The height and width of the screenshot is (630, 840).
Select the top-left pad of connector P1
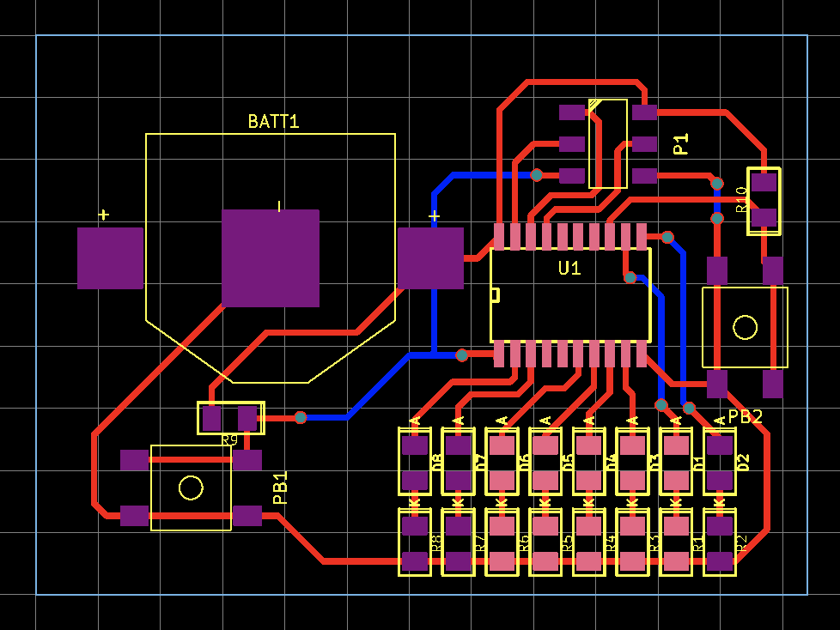click(572, 112)
